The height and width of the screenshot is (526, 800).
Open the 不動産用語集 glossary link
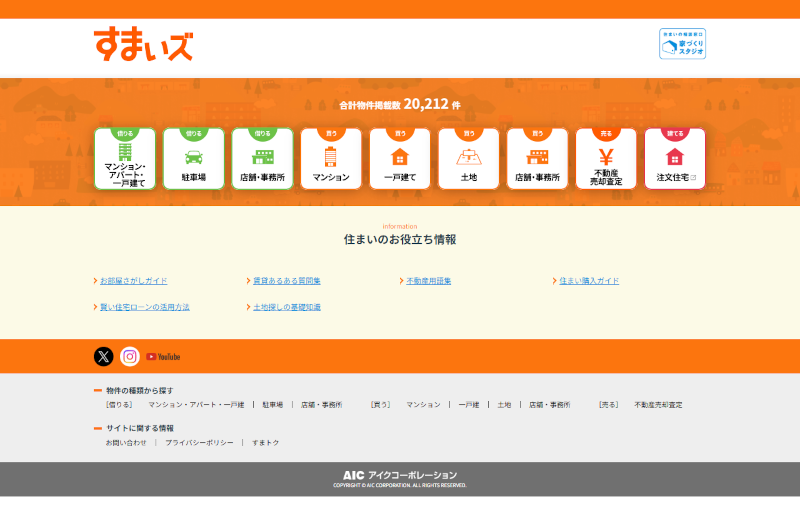429,281
